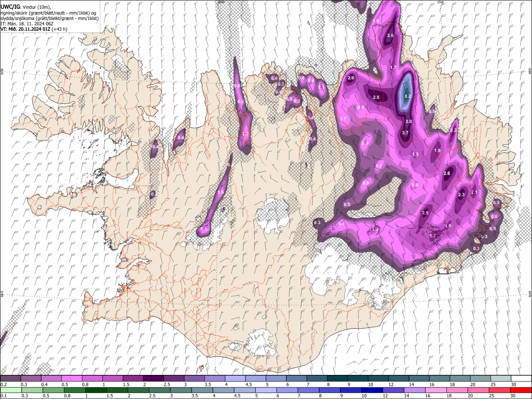Image resolution: width=532 pixels, height=399 pixels.
Task: Select the 2.3 snowfall value label
Action: (x=461, y=195)
